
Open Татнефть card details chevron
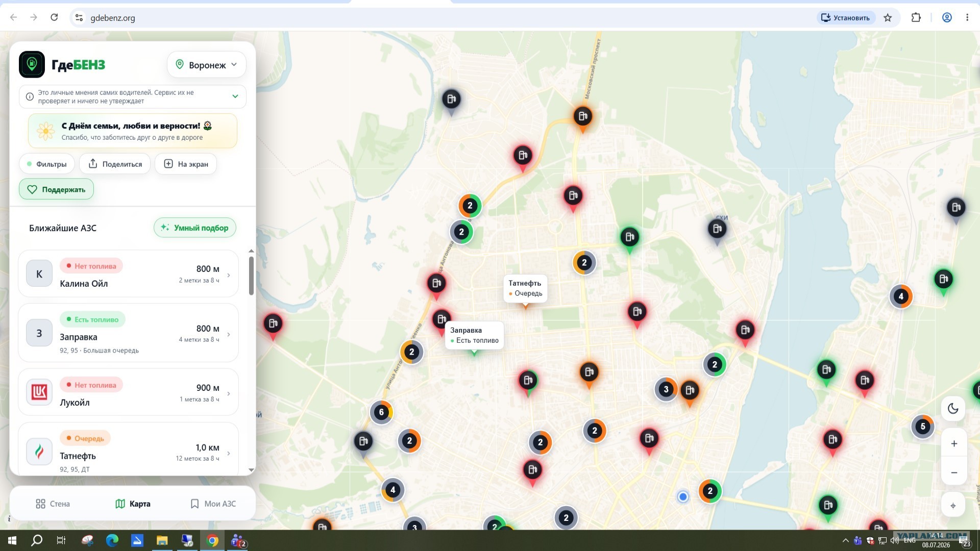(229, 453)
